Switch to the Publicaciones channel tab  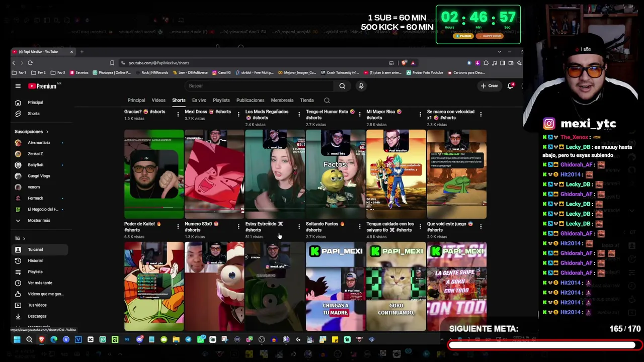pos(250,101)
